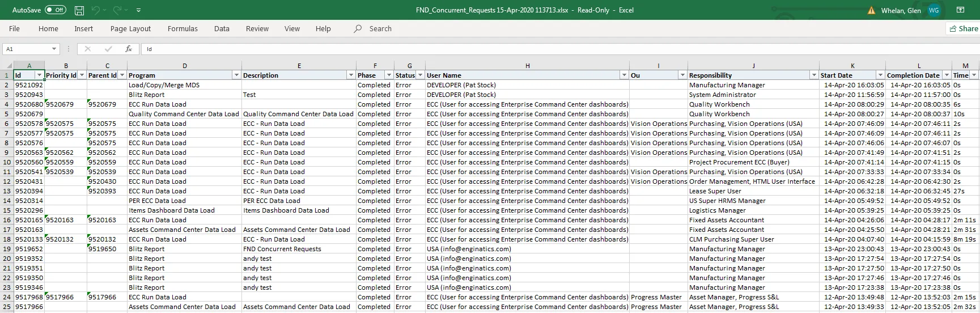Click the yellow warning triangle icon
The image size is (980, 313).
coord(871,10)
